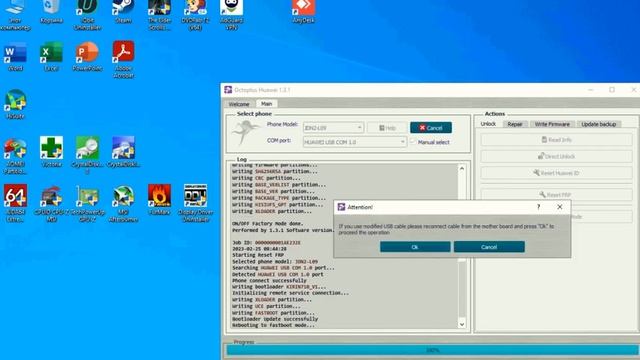This screenshot has height=360, width=640.
Task: Click the log scroll-up arrow
Action: pos(462,169)
